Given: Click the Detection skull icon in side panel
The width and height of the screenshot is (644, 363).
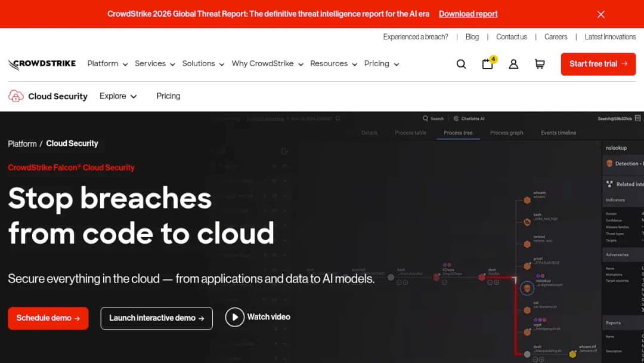Looking at the screenshot, I should point(609,164).
